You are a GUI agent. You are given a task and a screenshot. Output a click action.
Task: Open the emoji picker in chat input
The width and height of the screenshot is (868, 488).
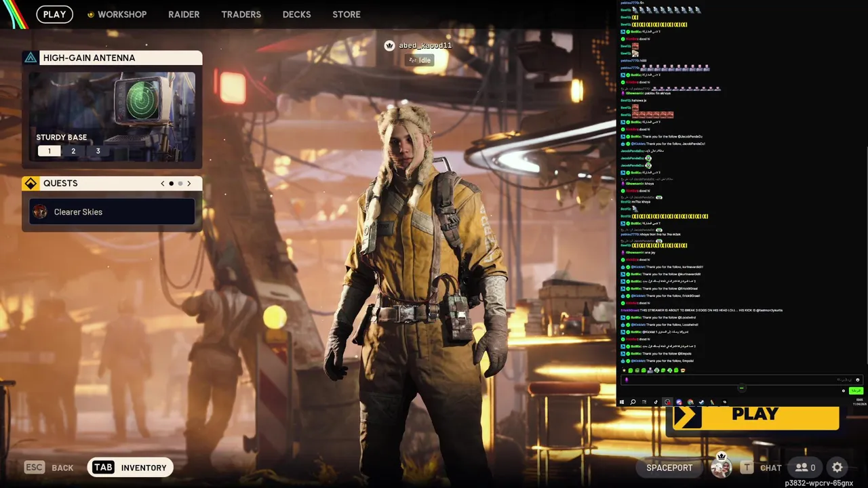pos(858,380)
